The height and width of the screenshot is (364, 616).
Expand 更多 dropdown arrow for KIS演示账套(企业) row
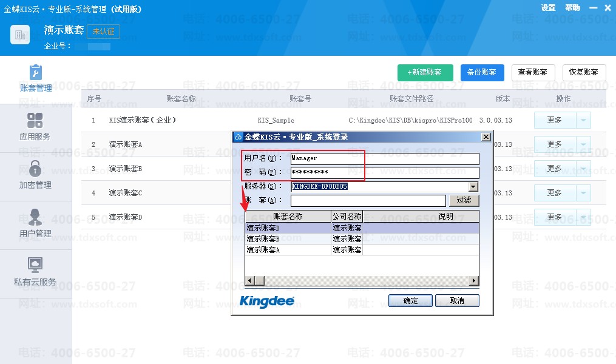[x=583, y=120]
